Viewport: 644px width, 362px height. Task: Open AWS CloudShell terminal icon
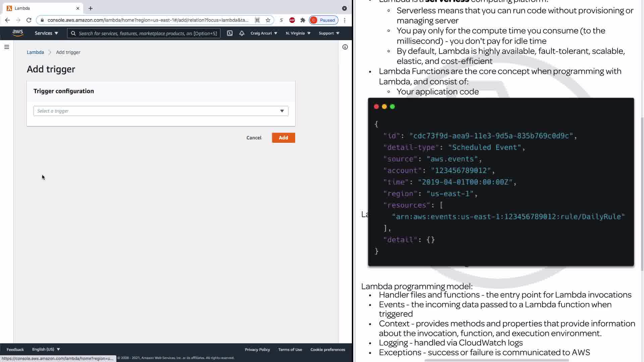(230, 33)
